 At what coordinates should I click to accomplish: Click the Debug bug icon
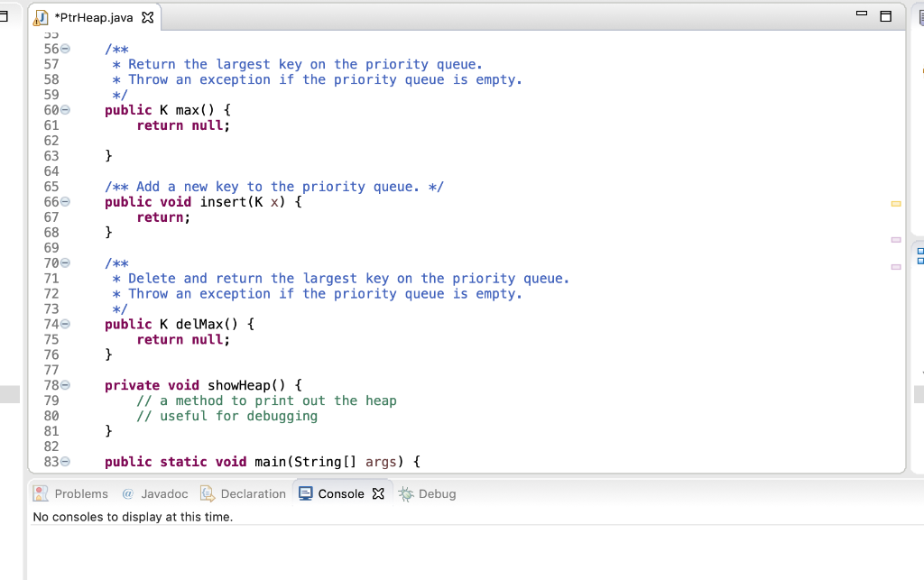click(x=406, y=493)
